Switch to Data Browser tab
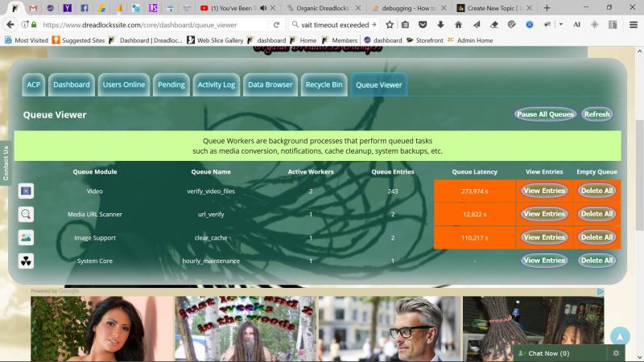The image size is (644, 362). point(270,84)
